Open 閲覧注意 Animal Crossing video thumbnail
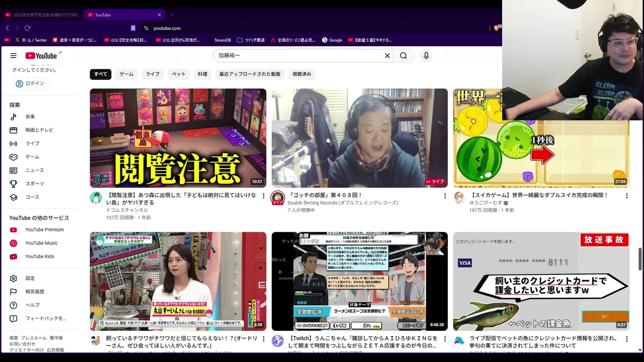This screenshot has height=362, width=644. click(178, 138)
